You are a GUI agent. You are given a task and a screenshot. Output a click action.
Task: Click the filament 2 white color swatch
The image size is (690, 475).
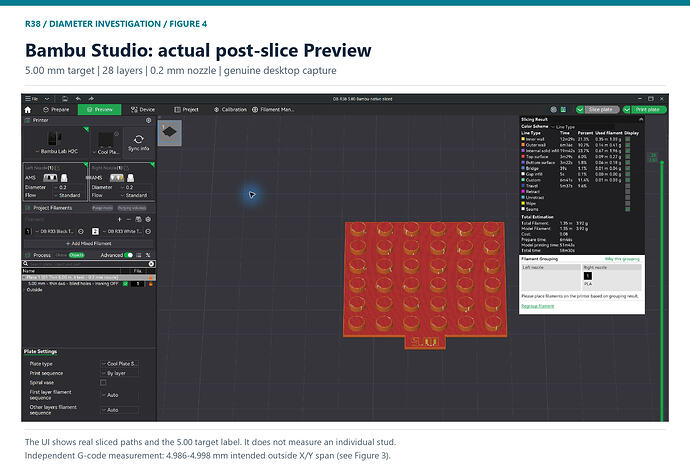point(95,232)
